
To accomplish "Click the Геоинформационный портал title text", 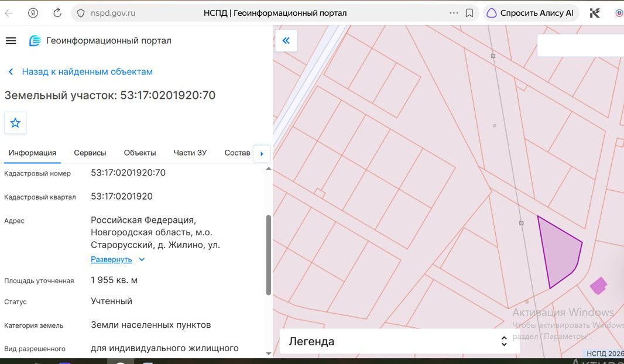I will [x=109, y=40].
